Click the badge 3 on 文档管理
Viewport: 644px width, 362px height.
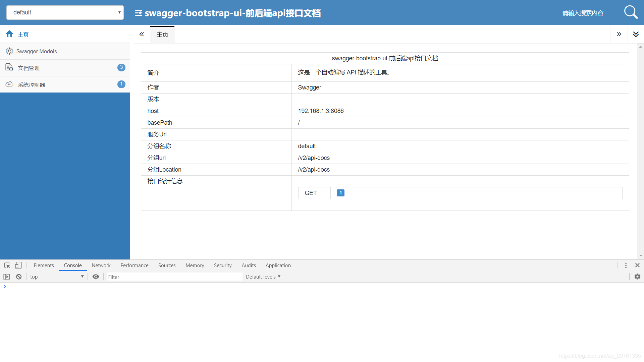coord(121,67)
